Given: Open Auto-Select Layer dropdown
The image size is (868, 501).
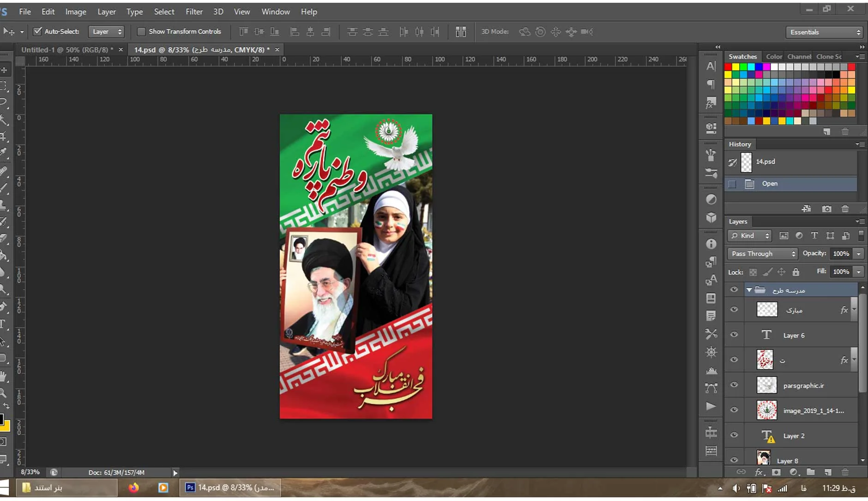Looking at the screenshot, I should pyautogui.click(x=106, y=31).
